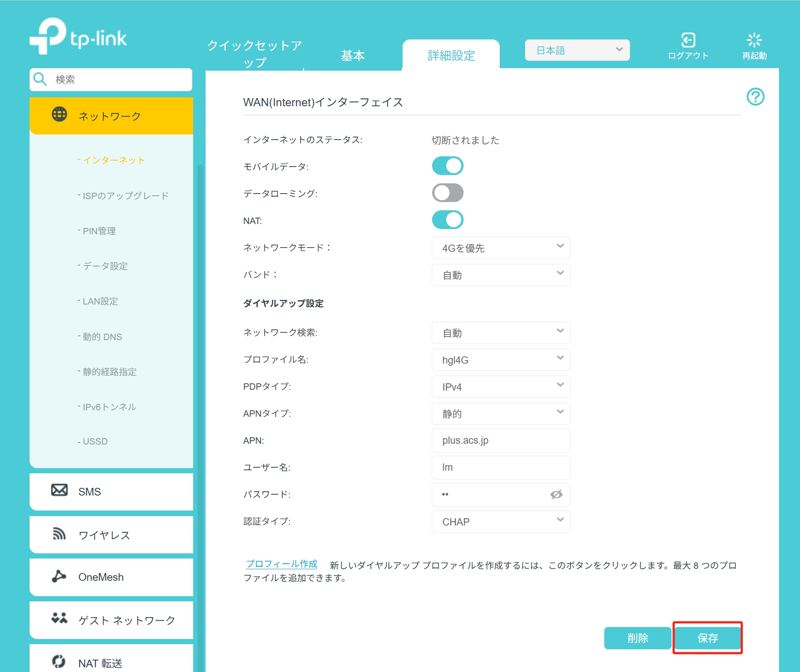Open the APN type dropdown 静的
The image size is (800, 672).
501,414
